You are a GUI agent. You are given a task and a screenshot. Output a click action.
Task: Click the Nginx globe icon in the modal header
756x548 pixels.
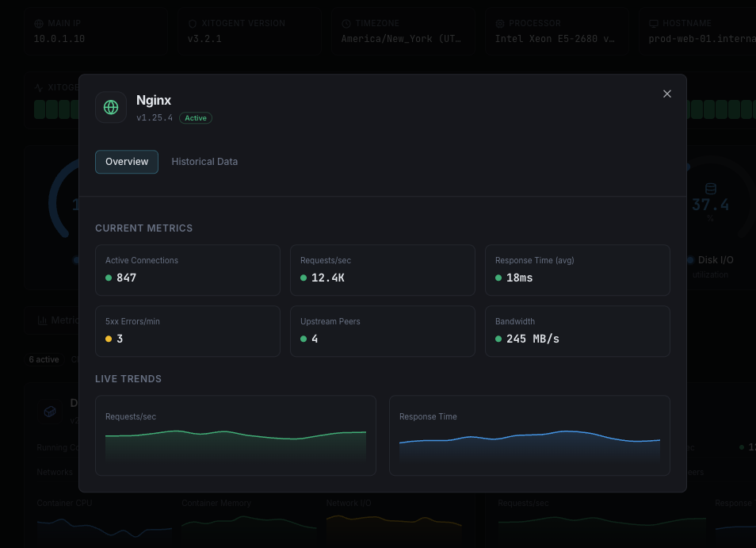pyautogui.click(x=111, y=107)
